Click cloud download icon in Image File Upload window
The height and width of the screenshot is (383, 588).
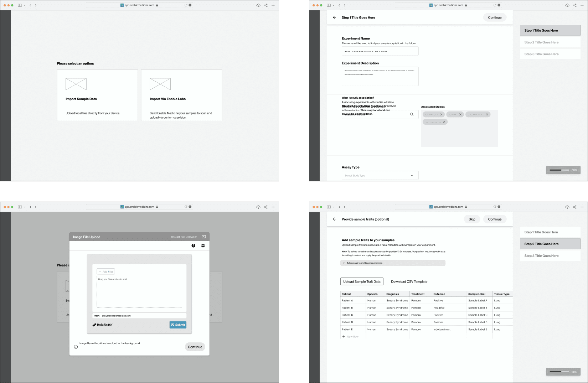258,207
